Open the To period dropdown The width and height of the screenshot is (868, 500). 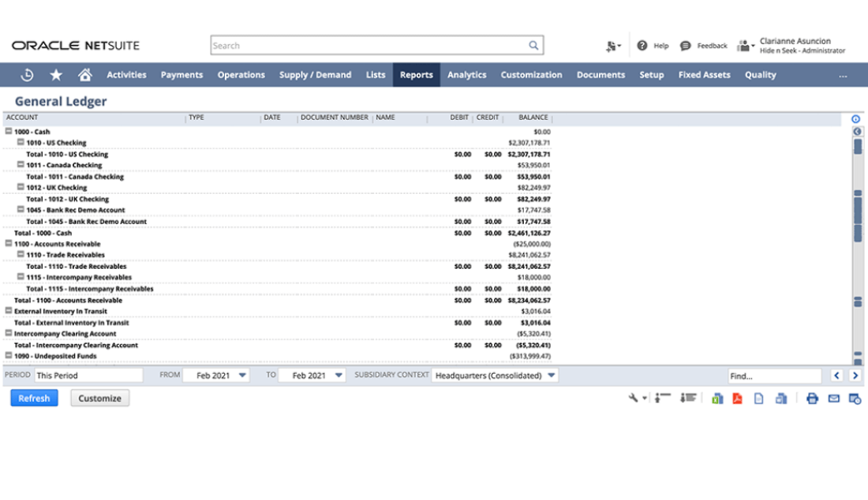click(x=338, y=375)
